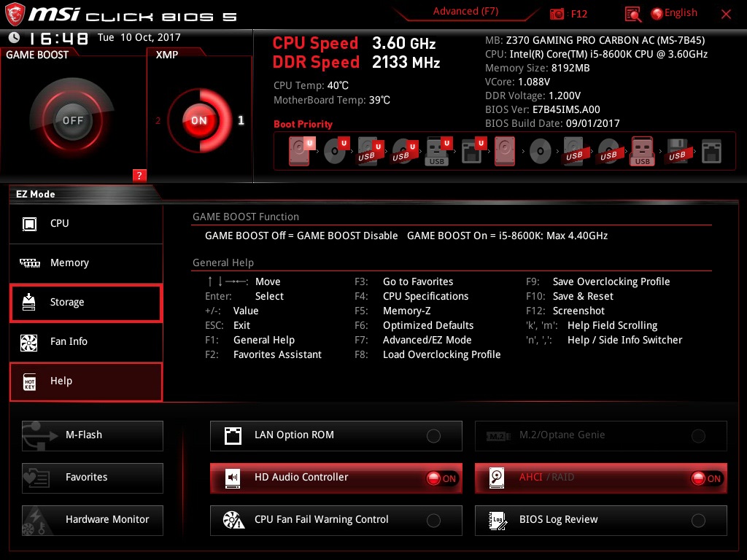Open the Favorites menu
The width and height of the screenshot is (747, 560).
coord(93,478)
